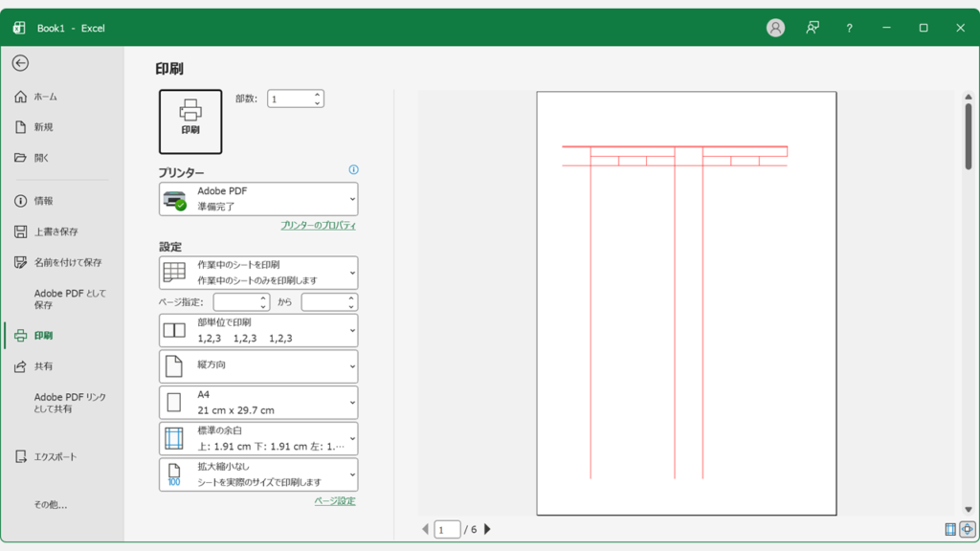Click the back arrow to exit backstage

point(20,63)
